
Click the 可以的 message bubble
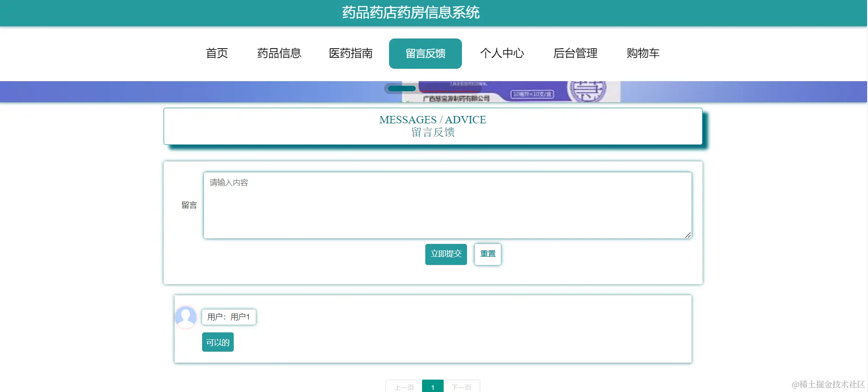point(218,342)
